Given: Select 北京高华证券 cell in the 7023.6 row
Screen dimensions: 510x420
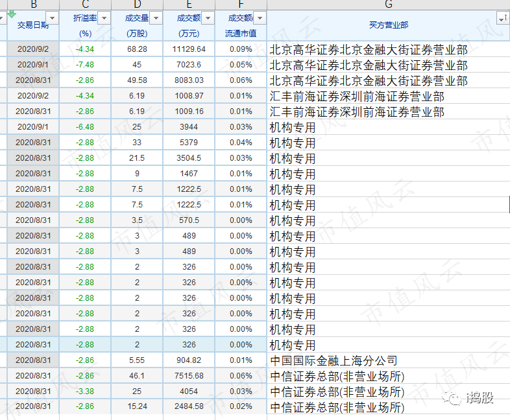Looking at the screenshot, I should pos(389,65).
